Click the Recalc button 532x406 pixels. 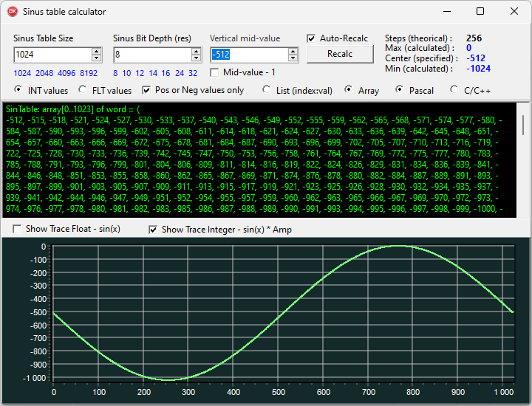(340, 54)
